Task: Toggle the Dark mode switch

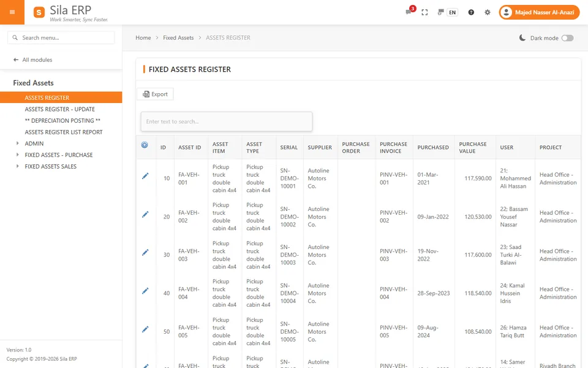Action: click(567, 38)
